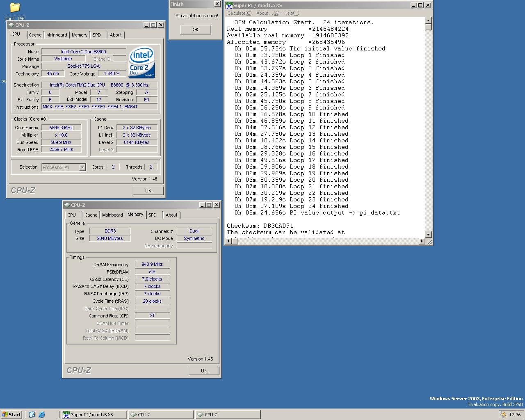Switch to first CPU-Z taskbar button

click(x=161, y=415)
